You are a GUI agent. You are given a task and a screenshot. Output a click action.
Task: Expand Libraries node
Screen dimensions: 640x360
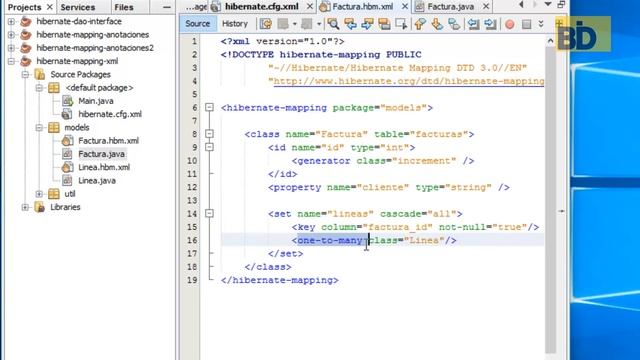point(25,207)
